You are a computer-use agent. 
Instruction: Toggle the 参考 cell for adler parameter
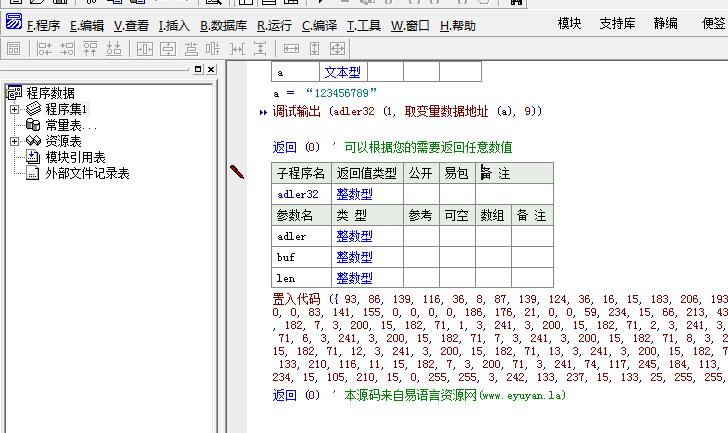coord(421,236)
